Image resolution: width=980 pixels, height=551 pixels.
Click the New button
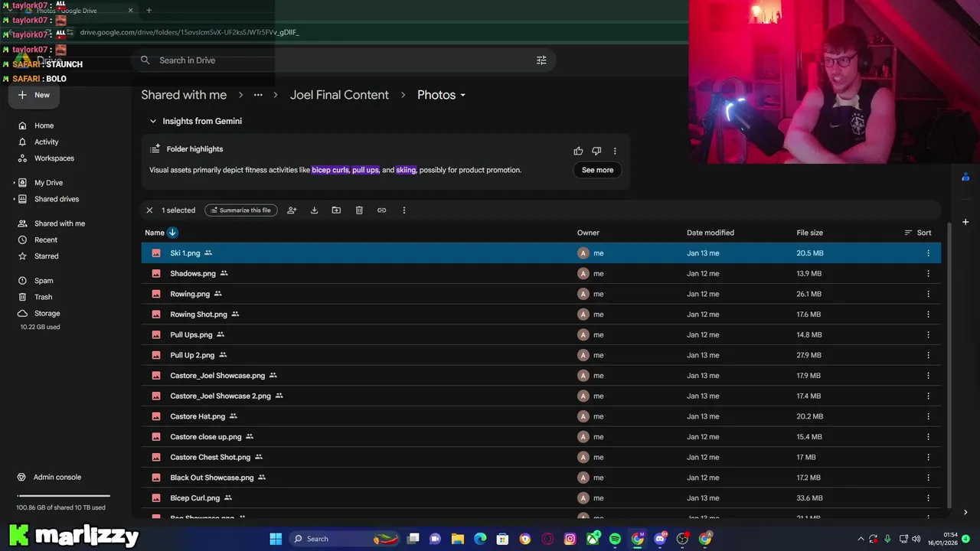pyautogui.click(x=34, y=95)
